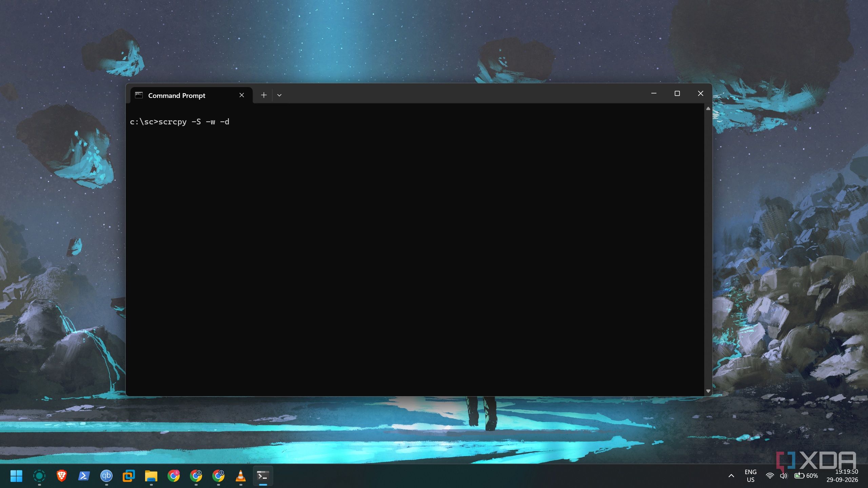The image size is (868, 488).
Task: Open the volume control icon
Action: (x=784, y=476)
